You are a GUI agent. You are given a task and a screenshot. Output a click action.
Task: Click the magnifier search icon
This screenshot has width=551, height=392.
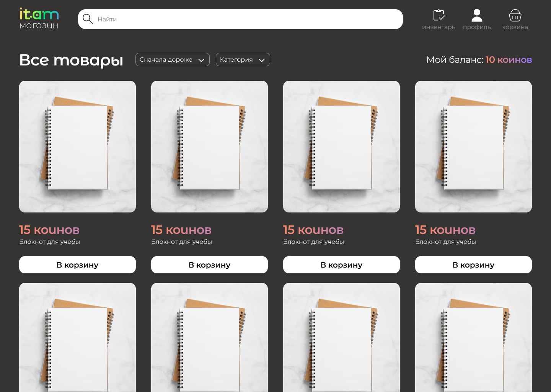pos(88,19)
